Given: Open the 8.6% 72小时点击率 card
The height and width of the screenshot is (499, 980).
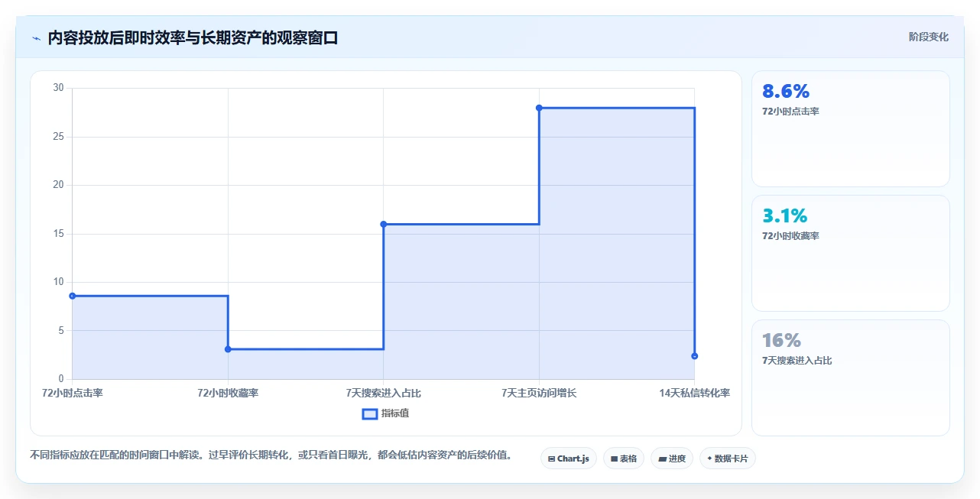Looking at the screenshot, I should pyautogui.click(x=851, y=129).
